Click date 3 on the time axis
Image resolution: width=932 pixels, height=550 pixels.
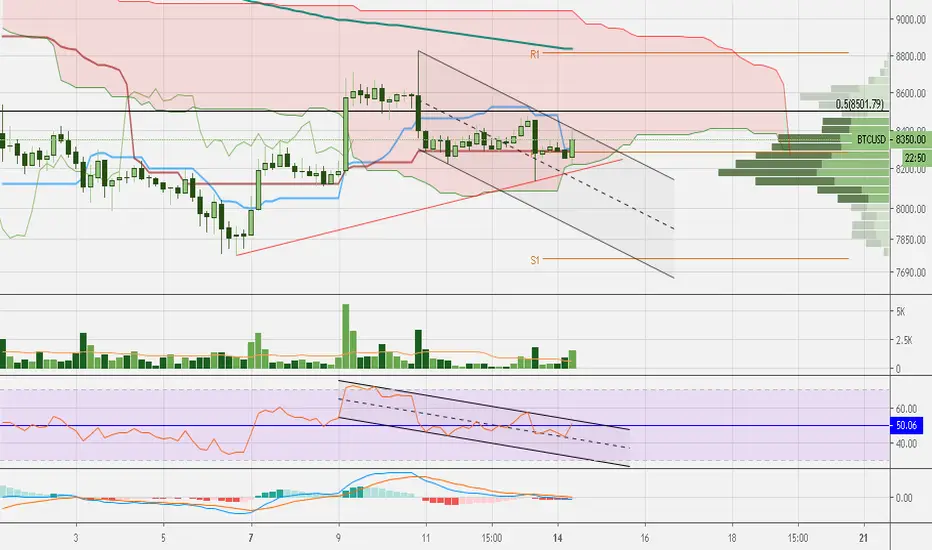click(x=76, y=538)
